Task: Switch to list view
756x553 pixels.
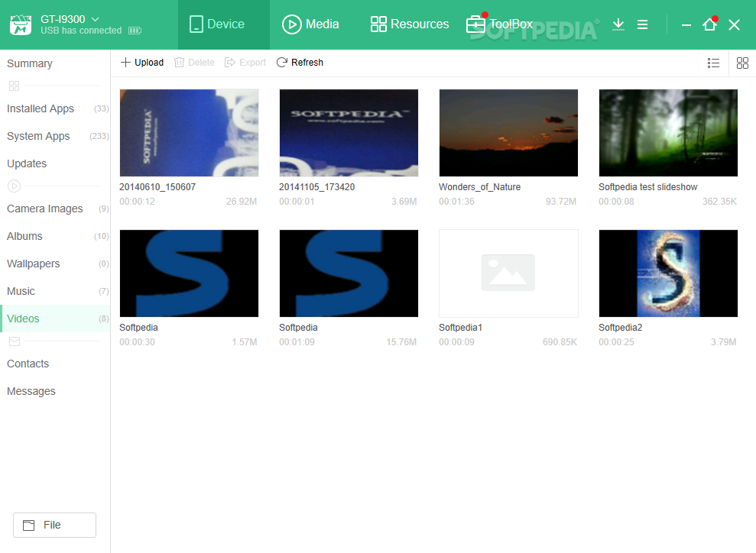Action: click(x=713, y=63)
